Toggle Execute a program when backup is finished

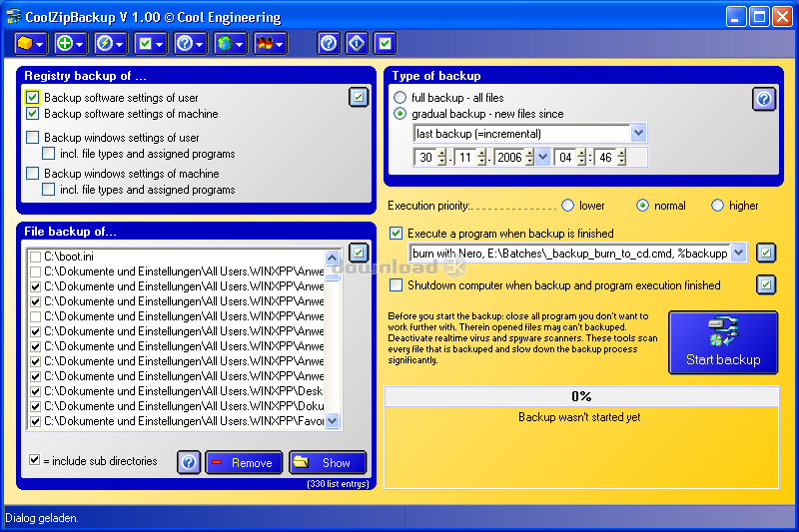click(396, 234)
